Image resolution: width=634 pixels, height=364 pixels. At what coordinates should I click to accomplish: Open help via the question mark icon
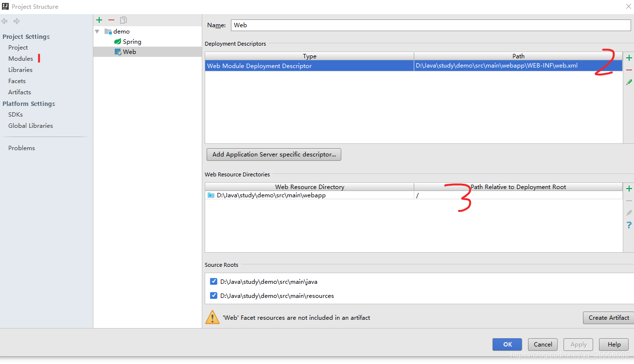point(629,225)
